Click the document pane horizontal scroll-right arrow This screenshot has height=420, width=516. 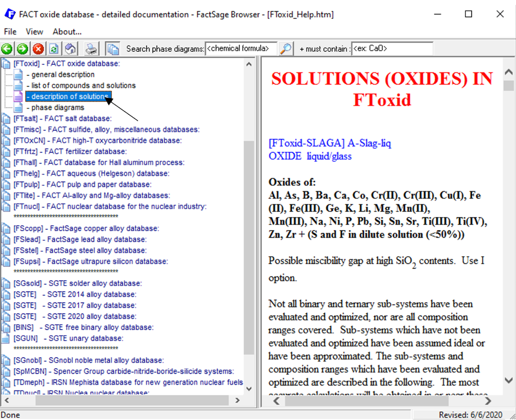pyautogui.click(x=488, y=401)
